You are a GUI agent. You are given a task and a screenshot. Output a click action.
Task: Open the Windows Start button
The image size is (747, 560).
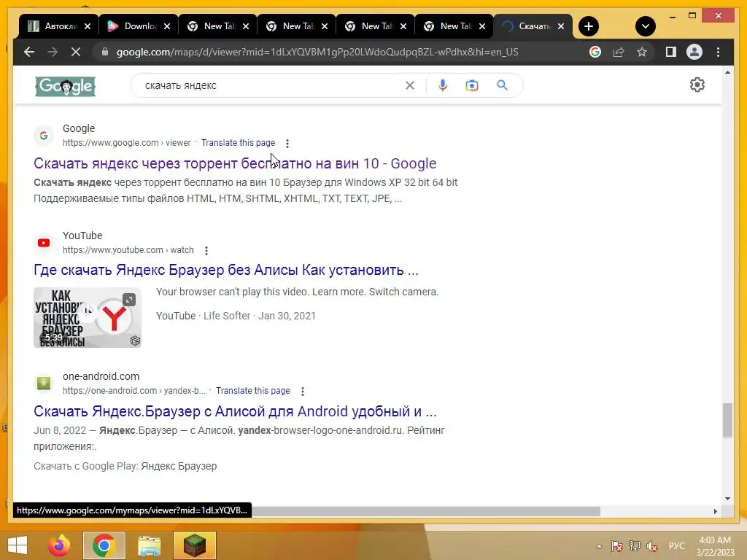pyautogui.click(x=18, y=545)
